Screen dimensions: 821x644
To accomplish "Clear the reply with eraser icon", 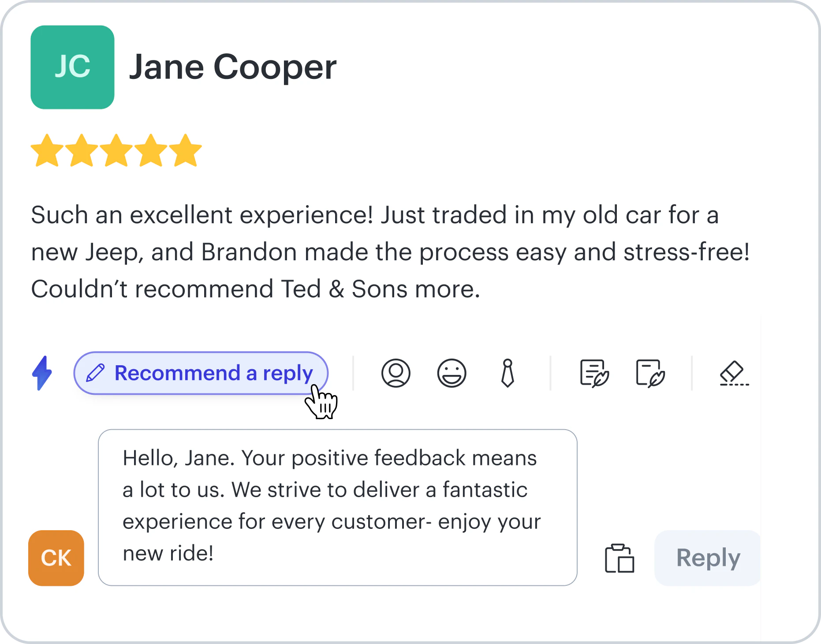I will [x=734, y=373].
